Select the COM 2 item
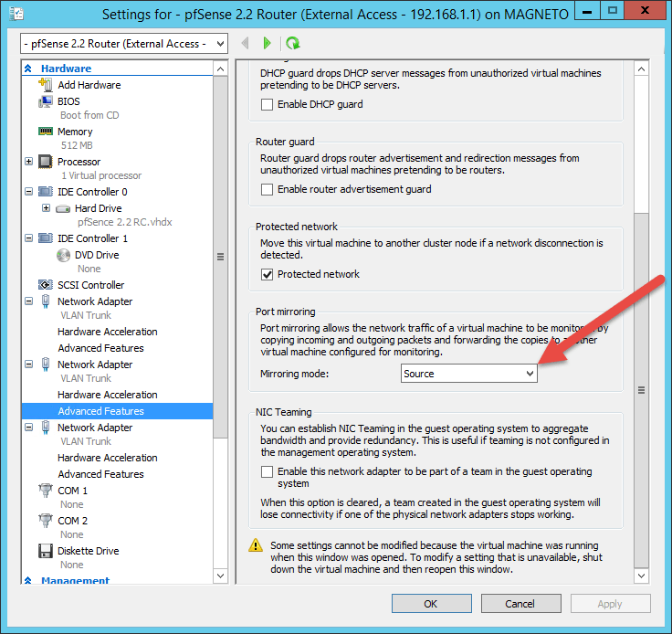The width and height of the screenshot is (672, 634). coord(72,521)
